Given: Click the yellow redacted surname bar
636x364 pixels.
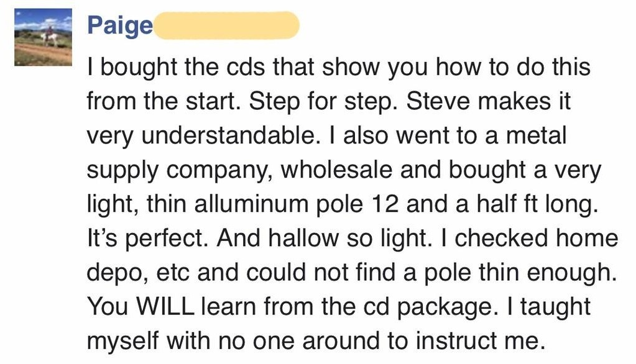Looking at the screenshot, I should pyautogui.click(x=226, y=25).
